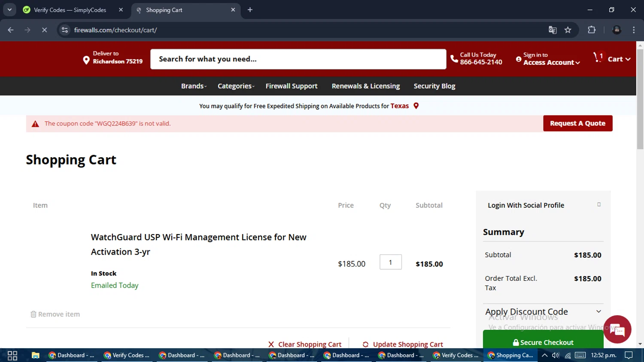Image resolution: width=644 pixels, height=362 pixels.
Task: Click the phone icon beside Call Us Today
Action: [x=454, y=59]
